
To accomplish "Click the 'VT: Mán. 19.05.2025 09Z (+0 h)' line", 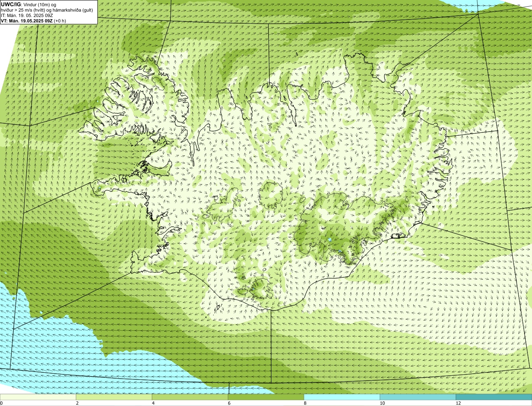I will [33, 21].
